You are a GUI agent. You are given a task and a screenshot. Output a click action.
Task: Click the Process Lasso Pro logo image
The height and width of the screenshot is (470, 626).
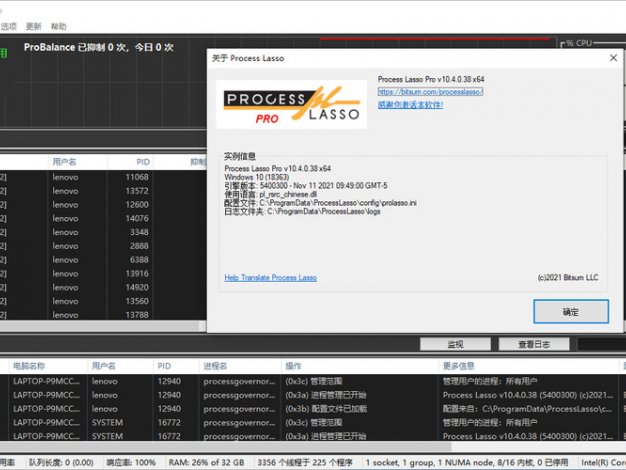(x=291, y=104)
